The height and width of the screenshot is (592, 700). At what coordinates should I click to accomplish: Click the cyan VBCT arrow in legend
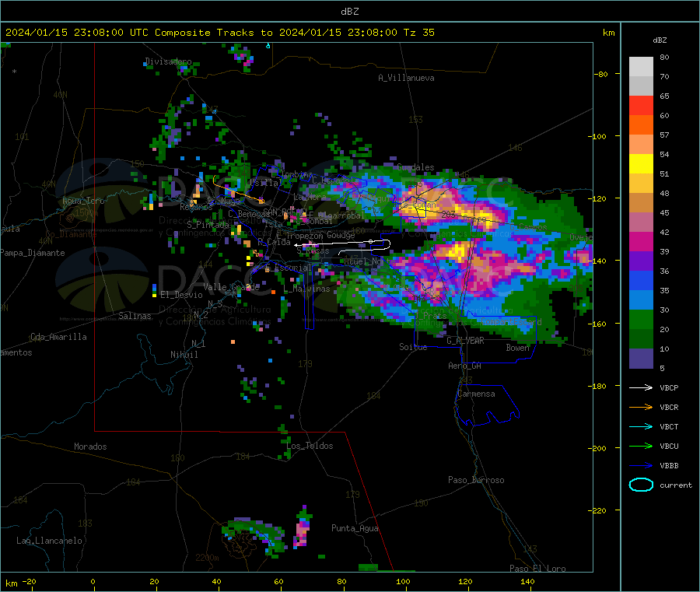[641, 426]
